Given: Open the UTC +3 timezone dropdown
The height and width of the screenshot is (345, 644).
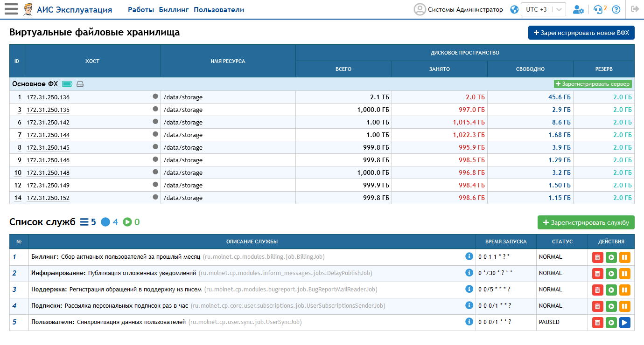Looking at the screenshot, I should coord(543,9).
